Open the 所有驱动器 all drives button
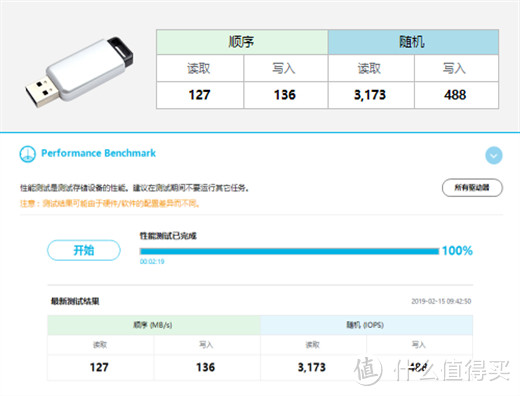520x396 pixels. tap(472, 188)
